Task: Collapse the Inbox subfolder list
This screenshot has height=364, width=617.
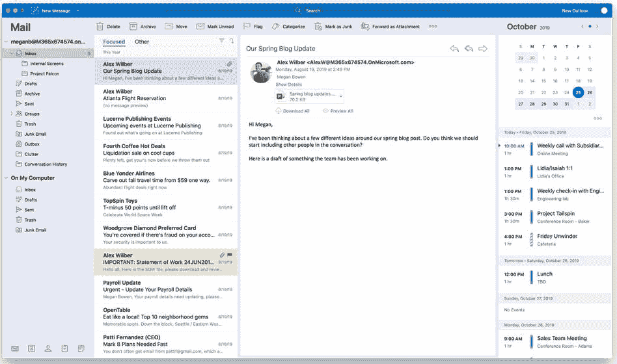Action: tap(12, 53)
